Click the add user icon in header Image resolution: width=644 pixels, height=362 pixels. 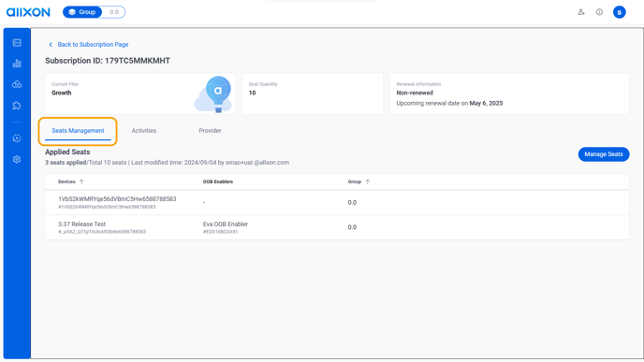581,12
